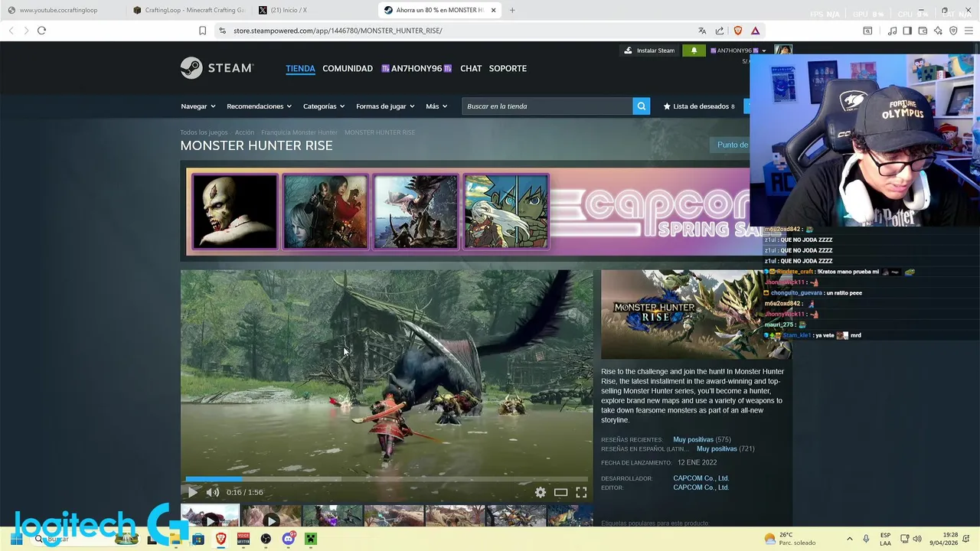The image size is (980, 551).
Task: Go to CHAT
Action: tap(471, 68)
